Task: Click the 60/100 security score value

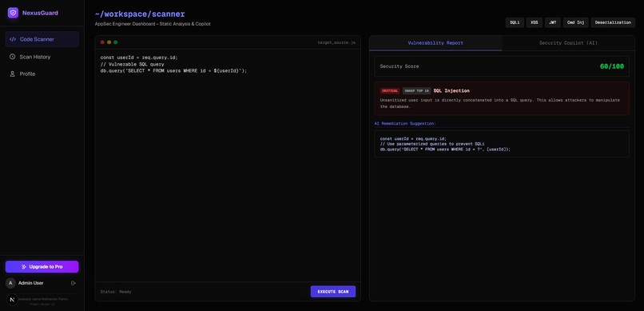Action: click(611, 66)
